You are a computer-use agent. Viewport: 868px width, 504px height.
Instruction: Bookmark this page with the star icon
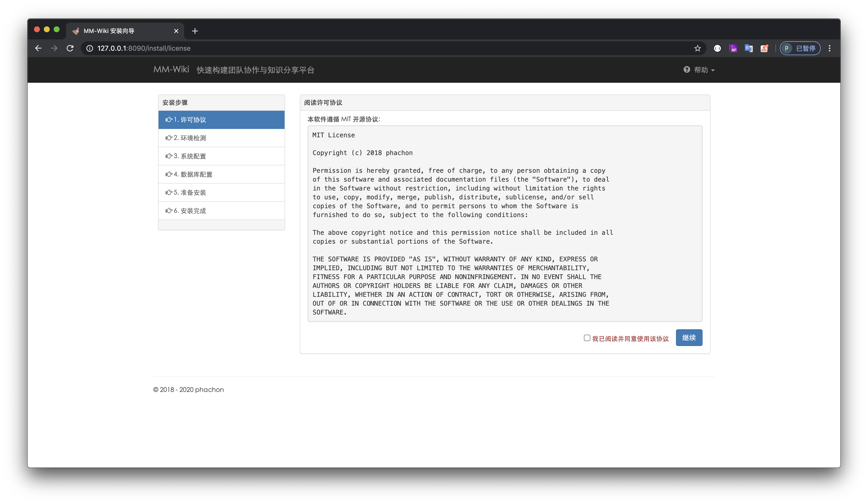pos(697,48)
